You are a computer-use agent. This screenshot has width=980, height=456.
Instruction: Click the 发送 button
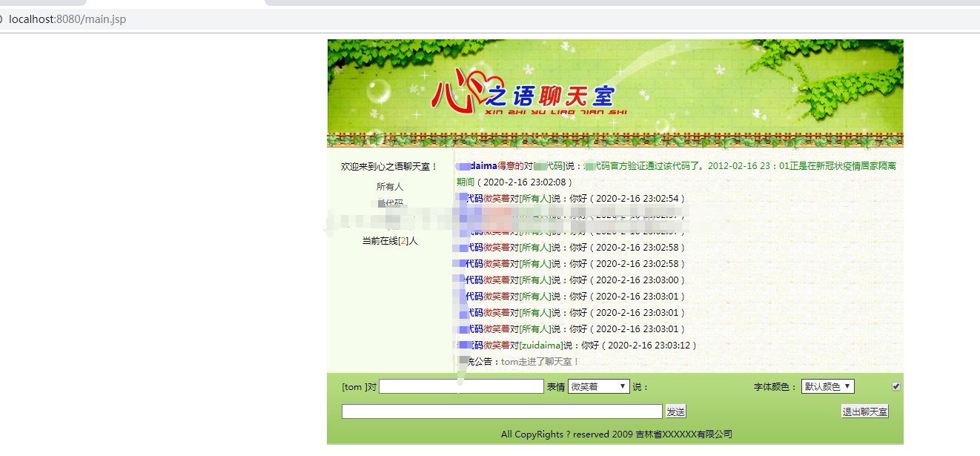675,412
